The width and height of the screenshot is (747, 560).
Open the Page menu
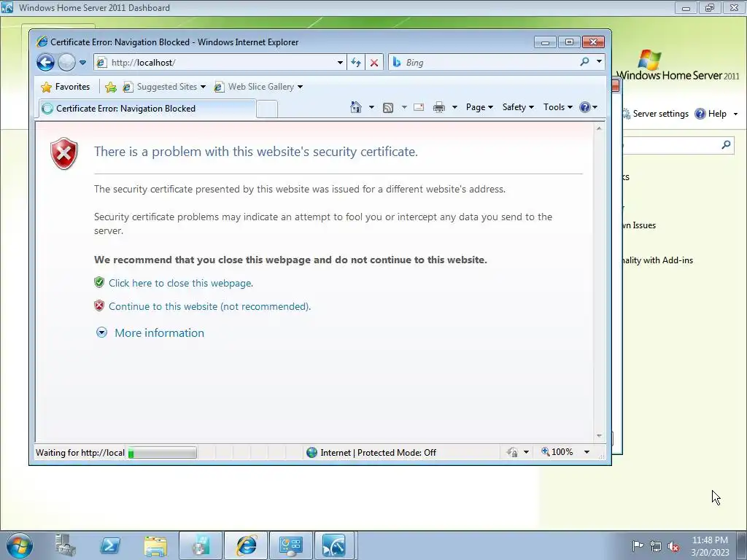point(479,107)
